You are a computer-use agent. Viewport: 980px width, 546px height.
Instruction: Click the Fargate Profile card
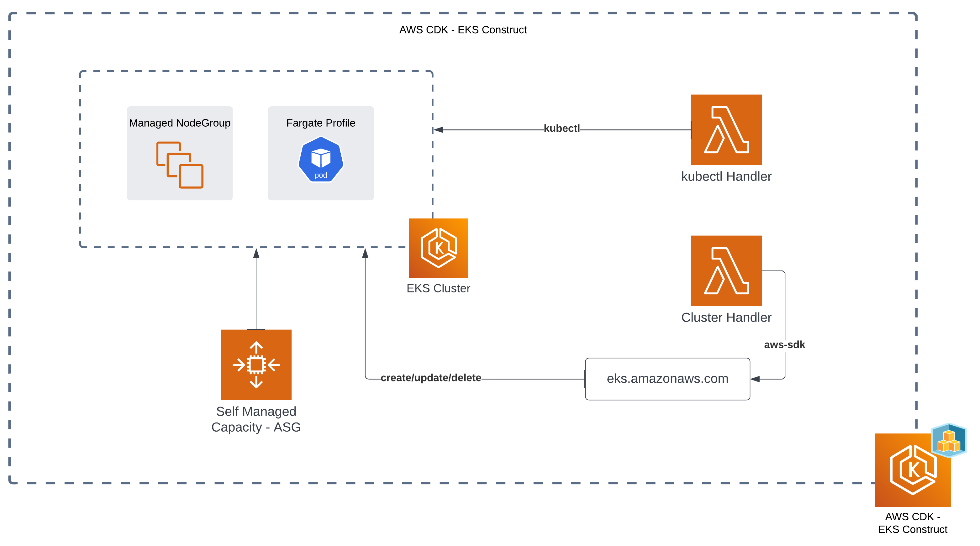coord(321,153)
